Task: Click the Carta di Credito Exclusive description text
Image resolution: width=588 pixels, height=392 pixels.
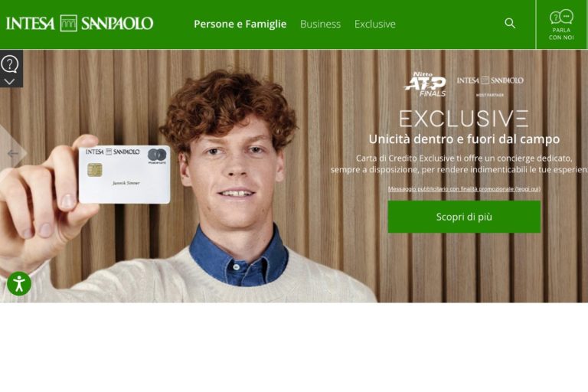Action: [x=459, y=164]
